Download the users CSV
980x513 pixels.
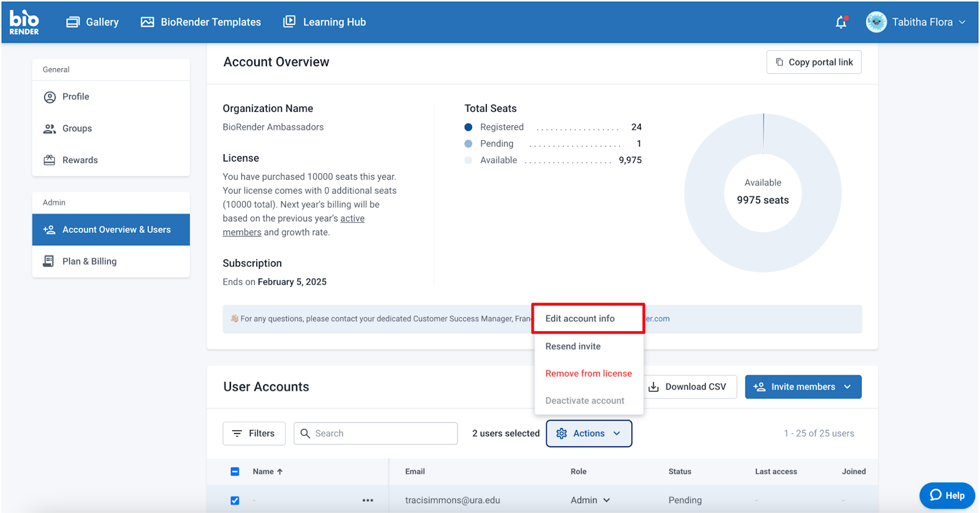(x=688, y=387)
